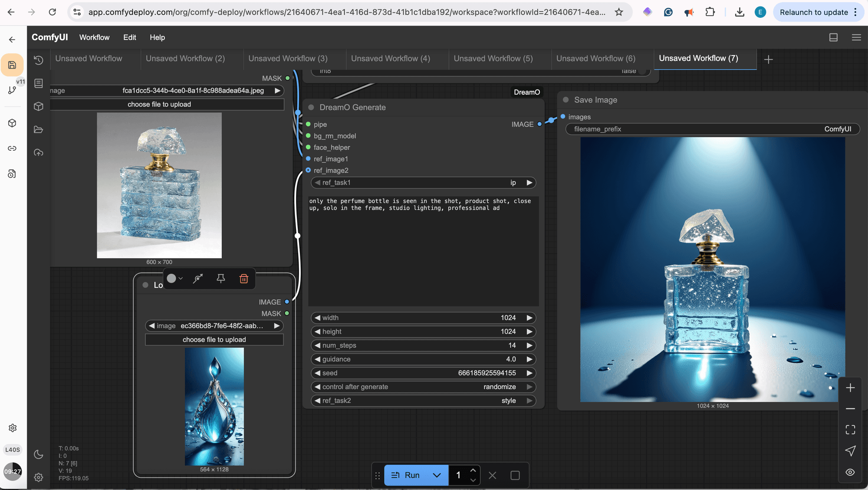Toggle dark mode moon icon
The width and height of the screenshot is (868, 490).
tap(39, 454)
